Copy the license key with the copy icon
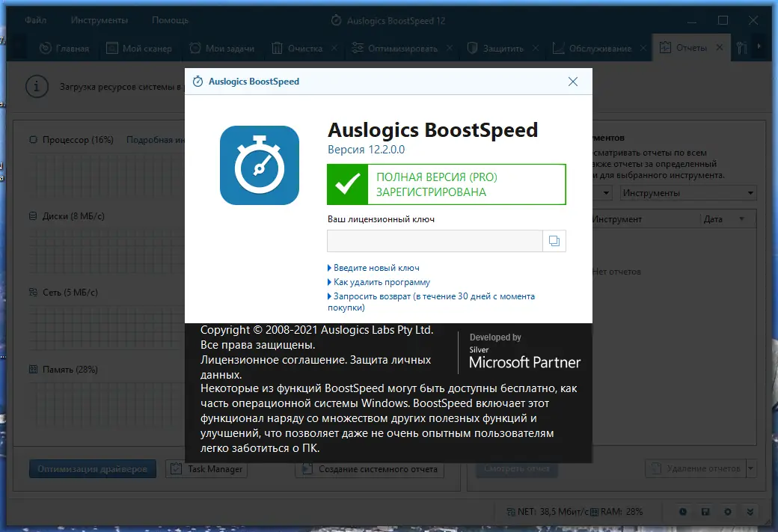The height and width of the screenshot is (532, 778). [554, 241]
